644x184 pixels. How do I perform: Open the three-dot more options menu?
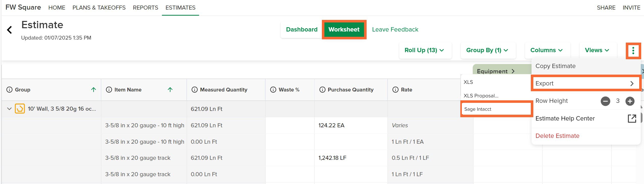point(633,51)
